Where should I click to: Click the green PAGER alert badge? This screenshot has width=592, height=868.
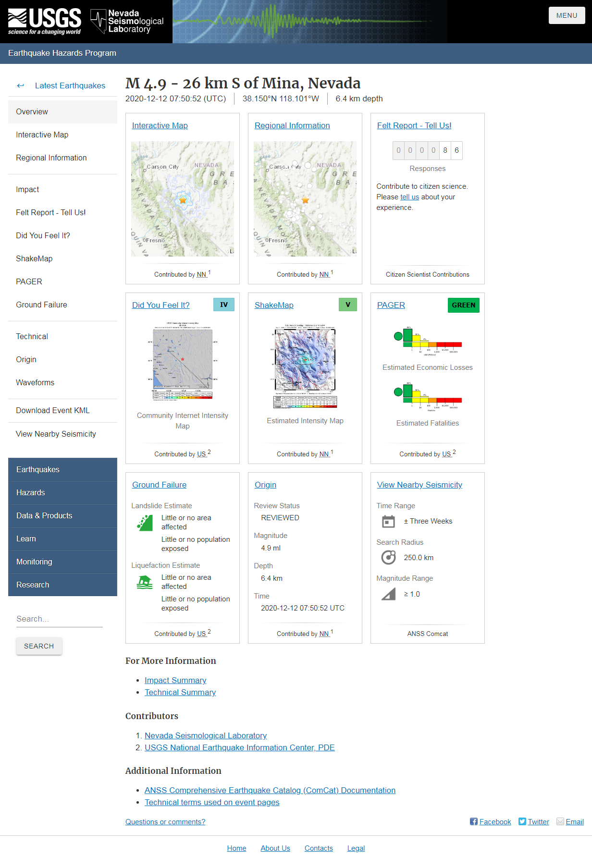tap(463, 305)
